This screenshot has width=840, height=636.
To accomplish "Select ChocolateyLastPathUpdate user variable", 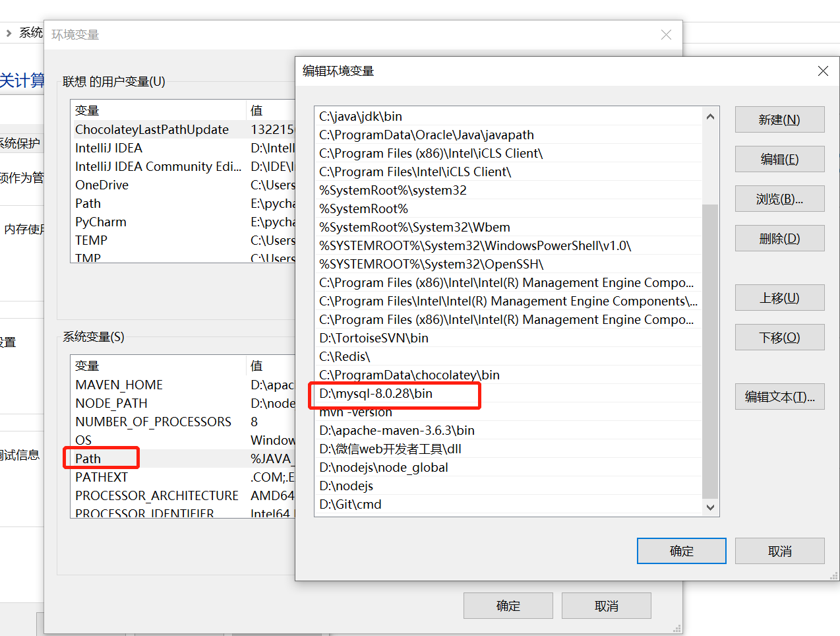I will 183,129.
